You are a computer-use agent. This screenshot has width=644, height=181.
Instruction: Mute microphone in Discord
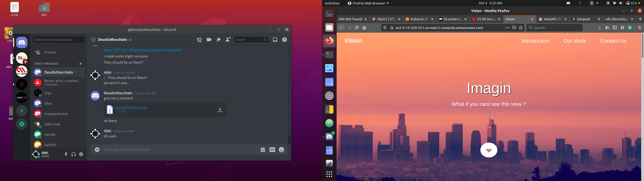point(66,154)
